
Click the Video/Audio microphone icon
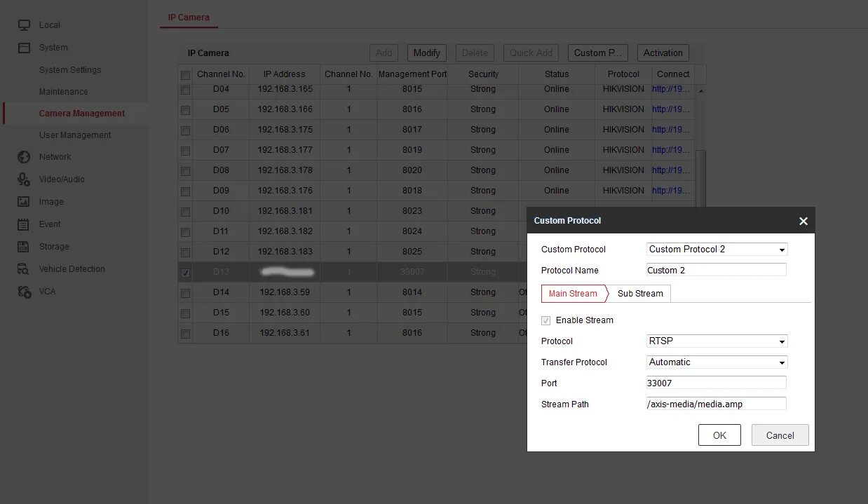click(25, 179)
